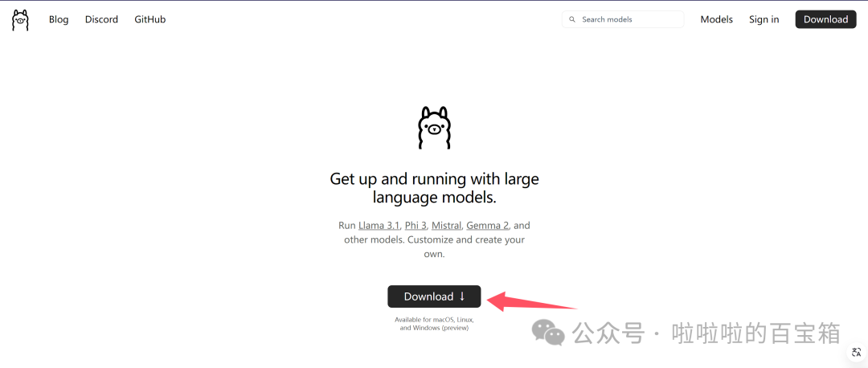
Task: Click the macOS, Linux, Windows availability text
Action: click(x=434, y=324)
